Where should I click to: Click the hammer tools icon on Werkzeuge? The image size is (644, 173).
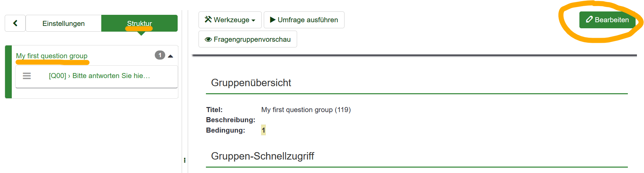[x=208, y=20]
